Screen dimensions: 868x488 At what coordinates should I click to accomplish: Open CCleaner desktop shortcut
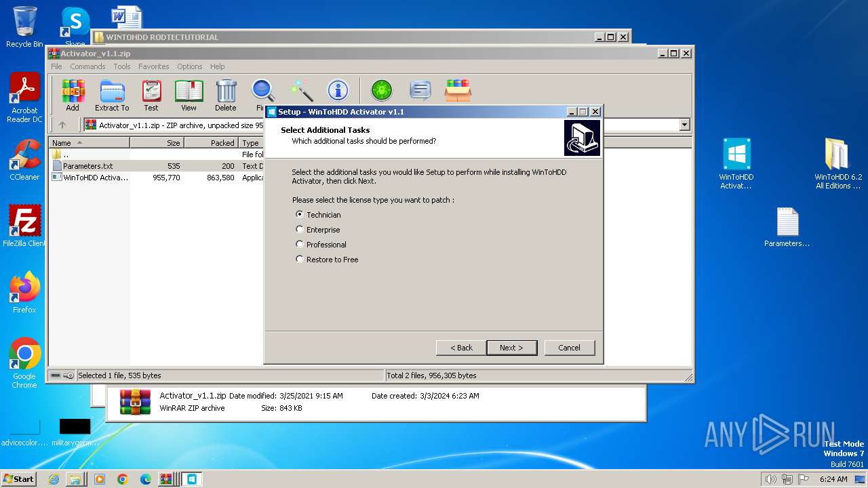click(24, 160)
